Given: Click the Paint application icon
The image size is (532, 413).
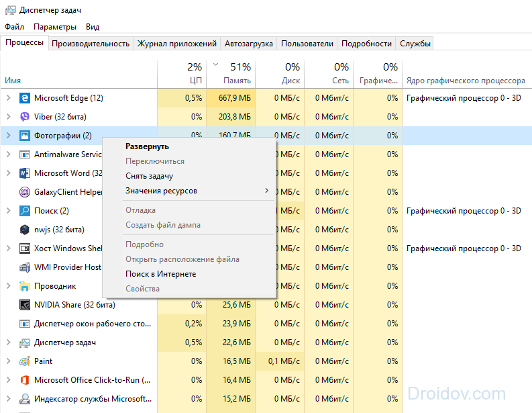Looking at the screenshot, I should (24, 361).
